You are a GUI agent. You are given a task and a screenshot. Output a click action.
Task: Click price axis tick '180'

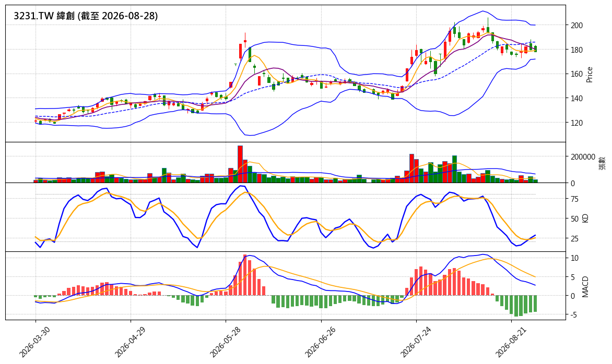pos(576,50)
